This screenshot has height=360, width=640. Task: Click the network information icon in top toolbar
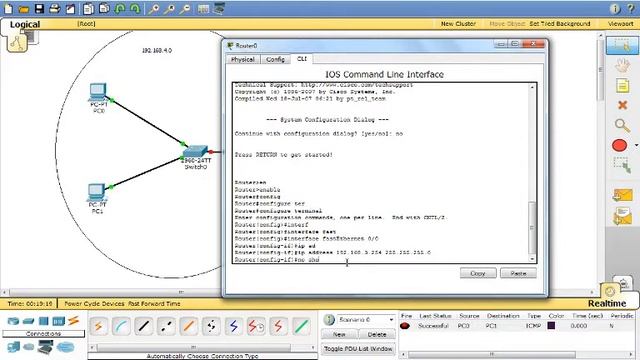pyautogui.click(x=615, y=9)
